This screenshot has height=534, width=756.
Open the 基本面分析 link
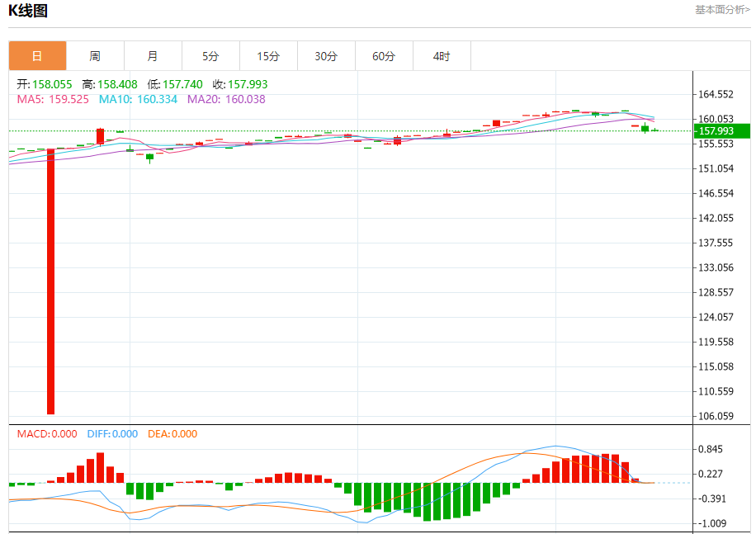(722, 10)
